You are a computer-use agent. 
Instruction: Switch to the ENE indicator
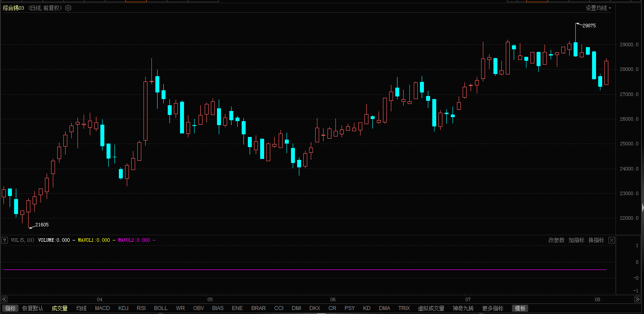[x=237, y=308]
